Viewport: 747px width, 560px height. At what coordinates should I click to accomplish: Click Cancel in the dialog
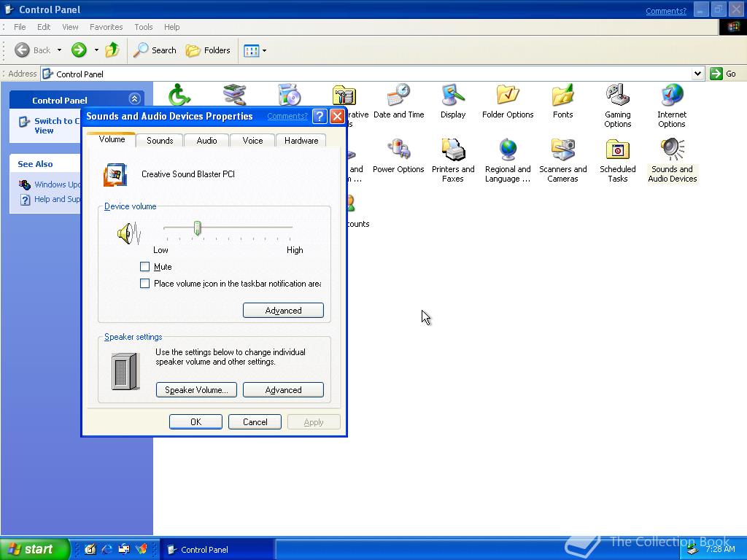click(x=255, y=422)
